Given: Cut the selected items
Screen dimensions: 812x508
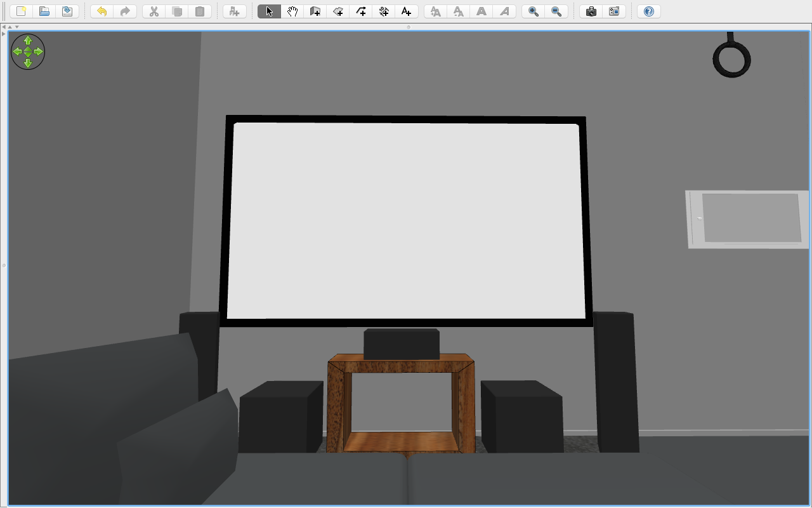Looking at the screenshot, I should [154, 11].
